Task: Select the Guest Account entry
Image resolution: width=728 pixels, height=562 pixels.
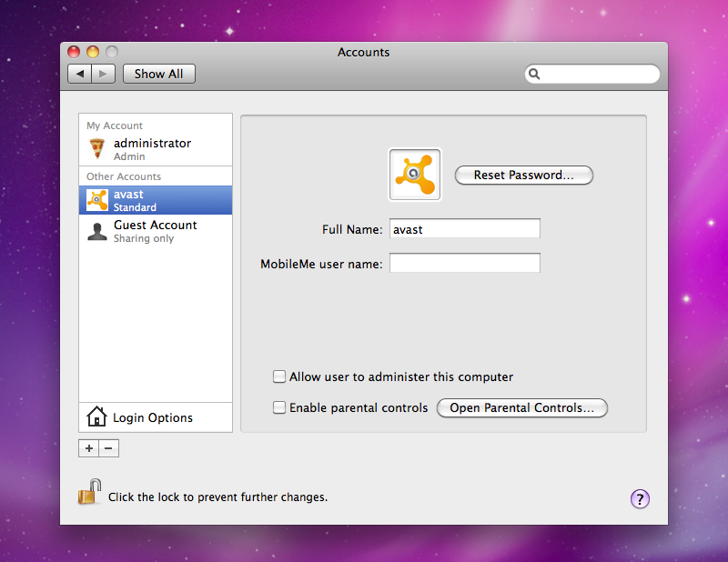Action: 156,231
